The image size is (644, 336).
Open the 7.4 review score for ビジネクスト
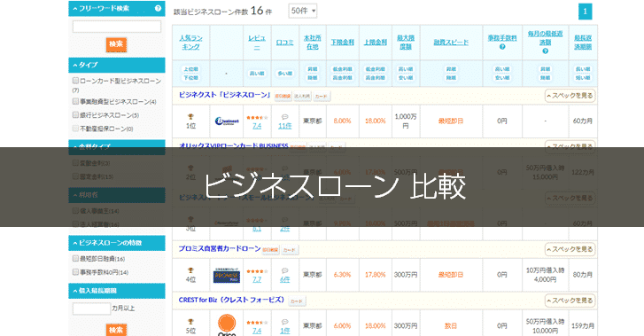click(257, 126)
